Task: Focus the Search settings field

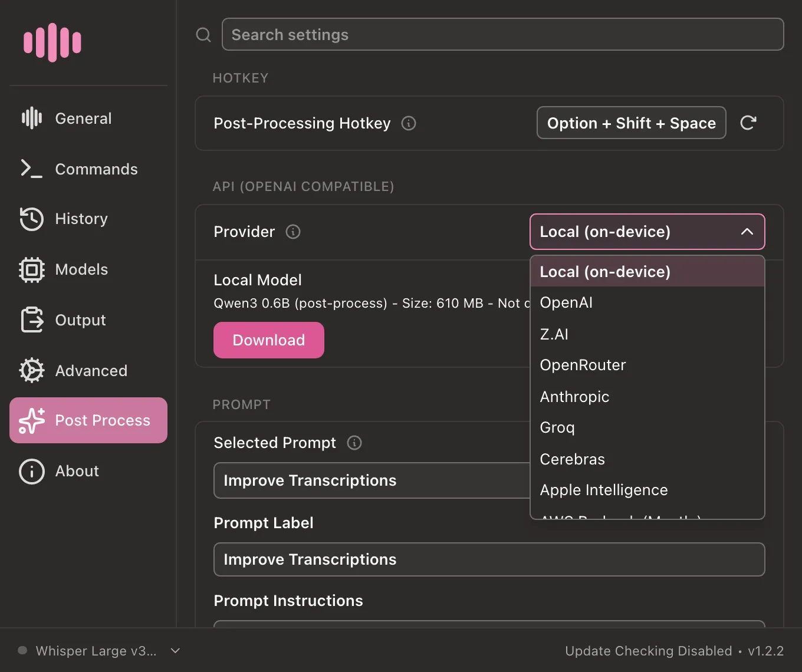Action: coord(503,34)
